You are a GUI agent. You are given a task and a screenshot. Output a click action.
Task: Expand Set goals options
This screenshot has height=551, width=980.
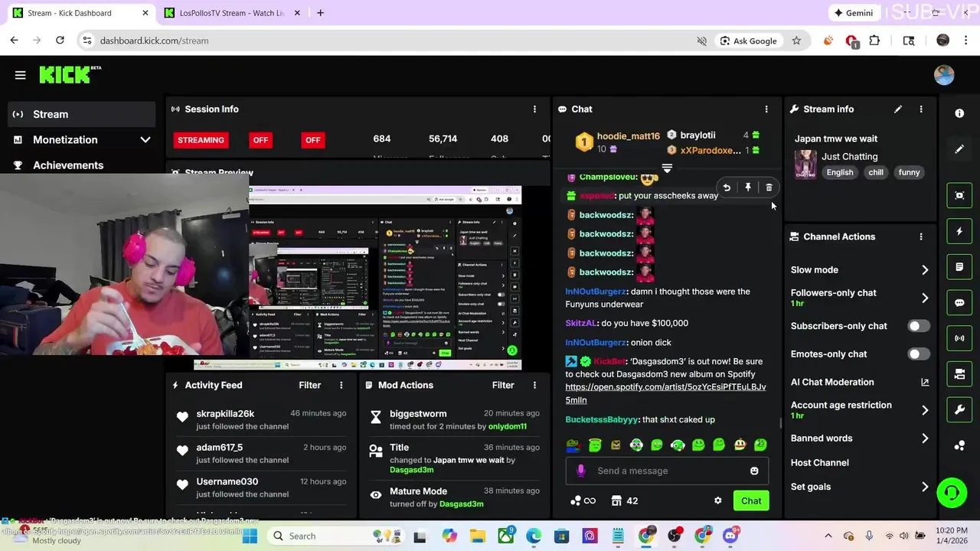pyautogui.click(x=925, y=487)
